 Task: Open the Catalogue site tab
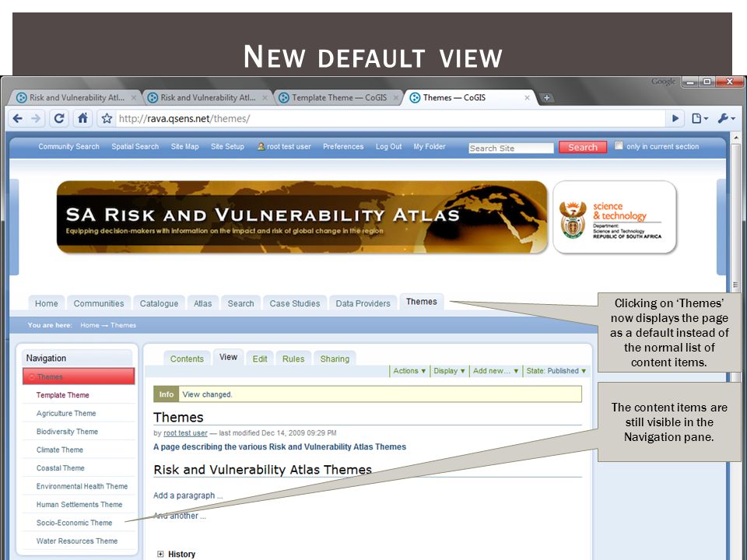159,303
